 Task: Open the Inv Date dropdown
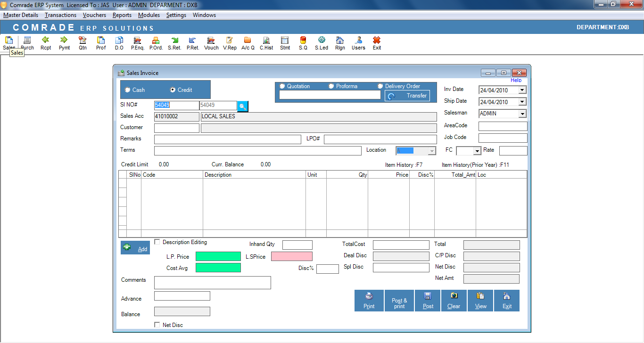coord(522,90)
